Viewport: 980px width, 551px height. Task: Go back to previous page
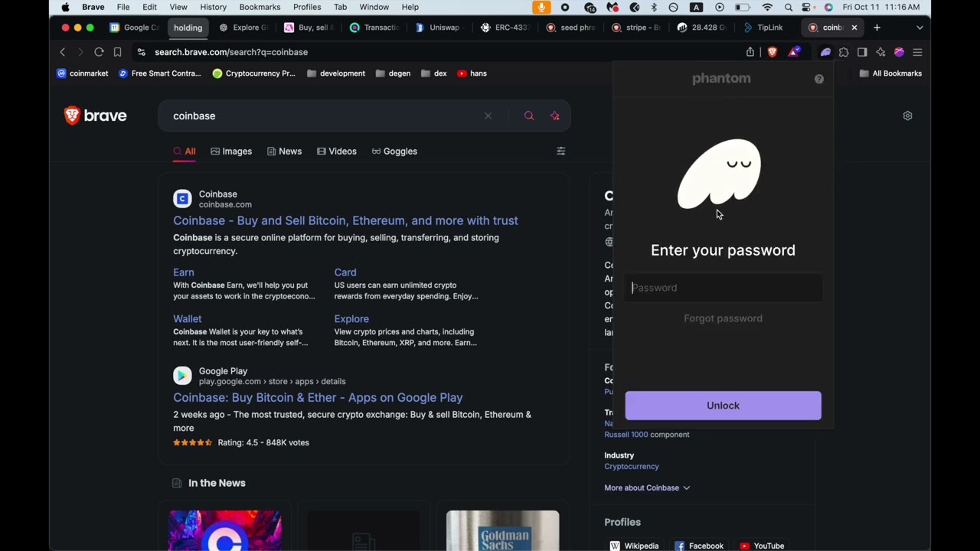(x=63, y=52)
